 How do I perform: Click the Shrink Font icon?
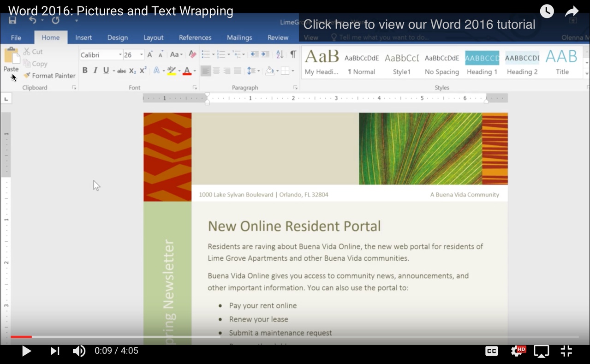tap(161, 54)
